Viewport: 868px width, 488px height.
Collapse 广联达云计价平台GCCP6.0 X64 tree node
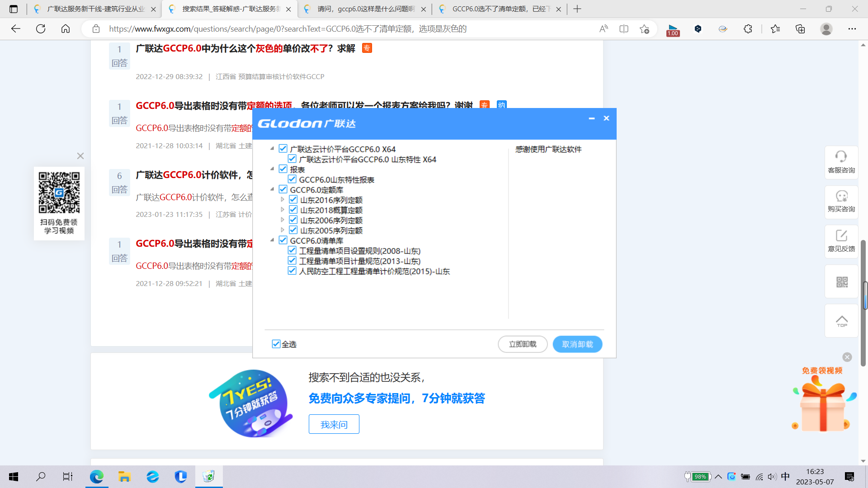tap(272, 149)
